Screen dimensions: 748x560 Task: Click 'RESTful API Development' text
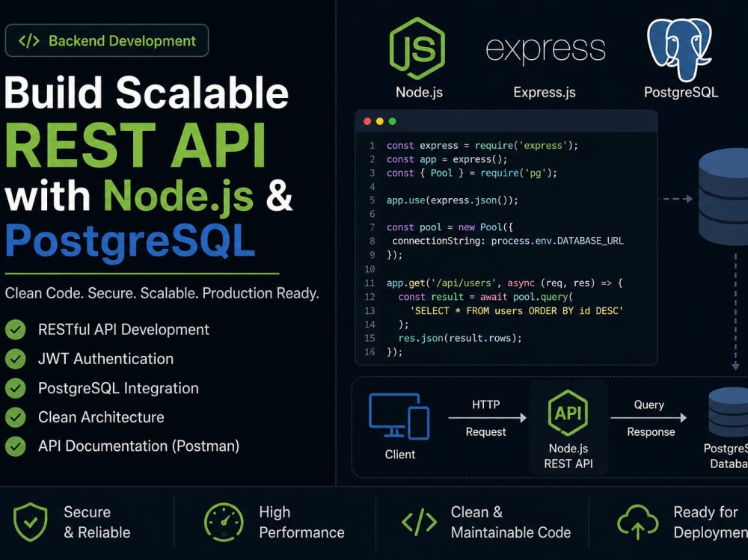click(x=123, y=330)
